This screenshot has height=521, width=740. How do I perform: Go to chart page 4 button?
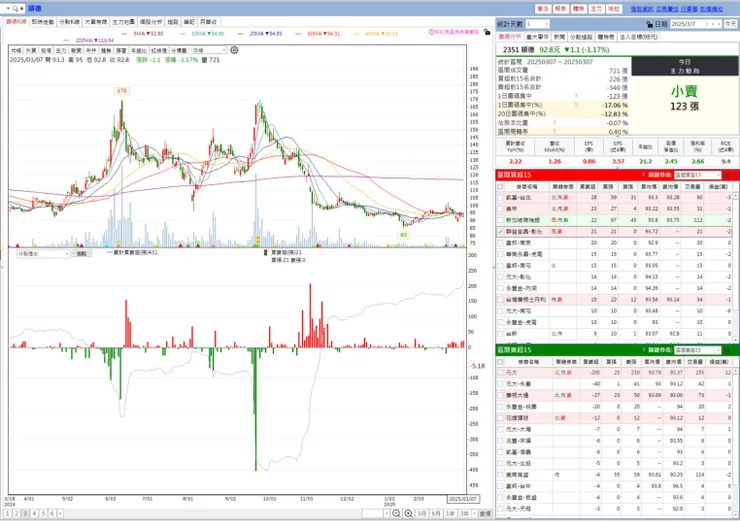[x=34, y=513]
